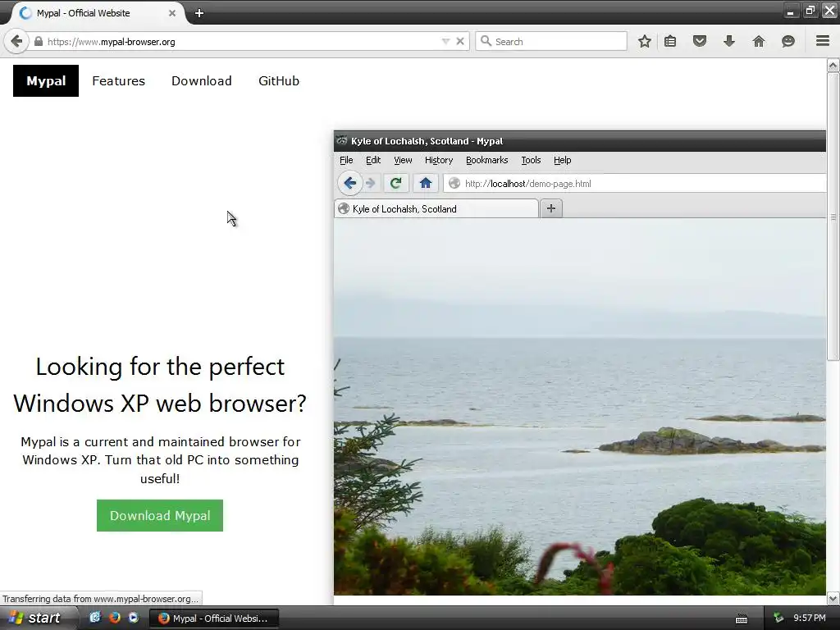Open the Downloads arrow icon
This screenshot has width=840, height=630.
(x=729, y=41)
